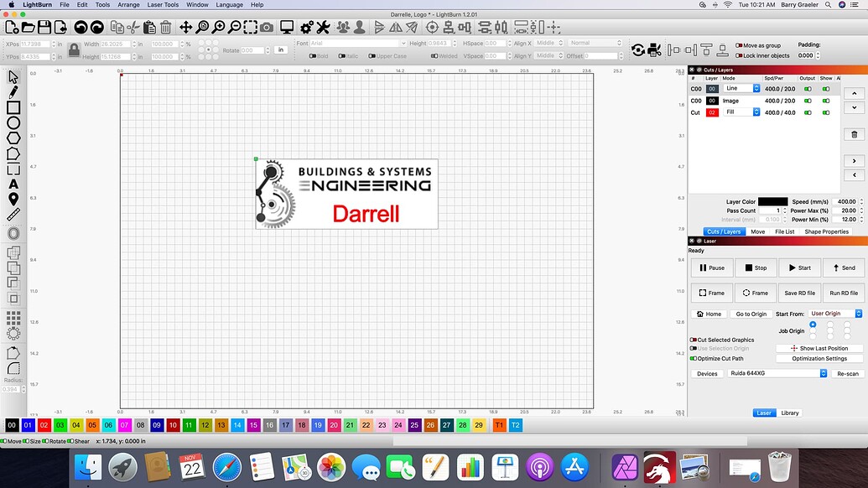This screenshot has width=868, height=488.
Task: Click the Delete trash icon in top toolbar
Action: (165, 27)
